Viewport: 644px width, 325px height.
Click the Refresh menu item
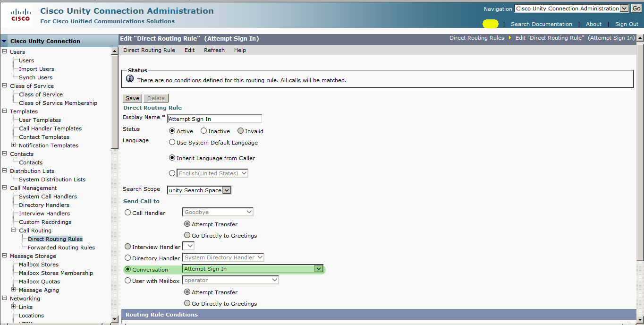pyautogui.click(x=214, y=50)
